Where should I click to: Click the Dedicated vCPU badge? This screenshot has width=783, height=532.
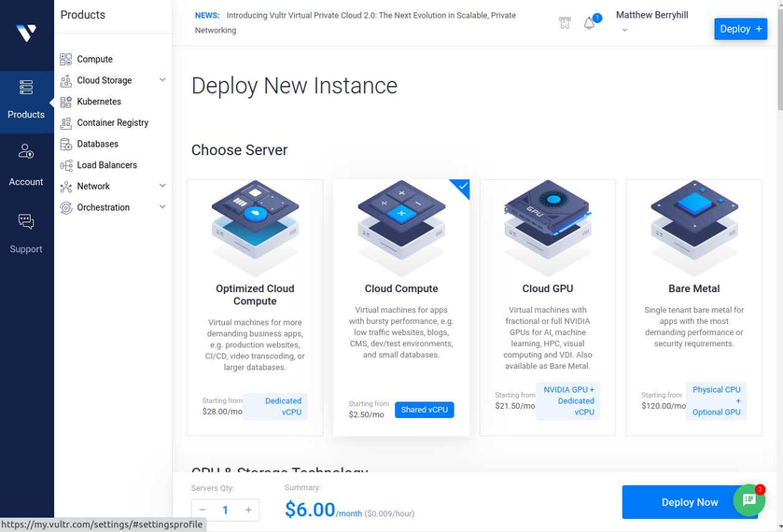tap(275, 407)
